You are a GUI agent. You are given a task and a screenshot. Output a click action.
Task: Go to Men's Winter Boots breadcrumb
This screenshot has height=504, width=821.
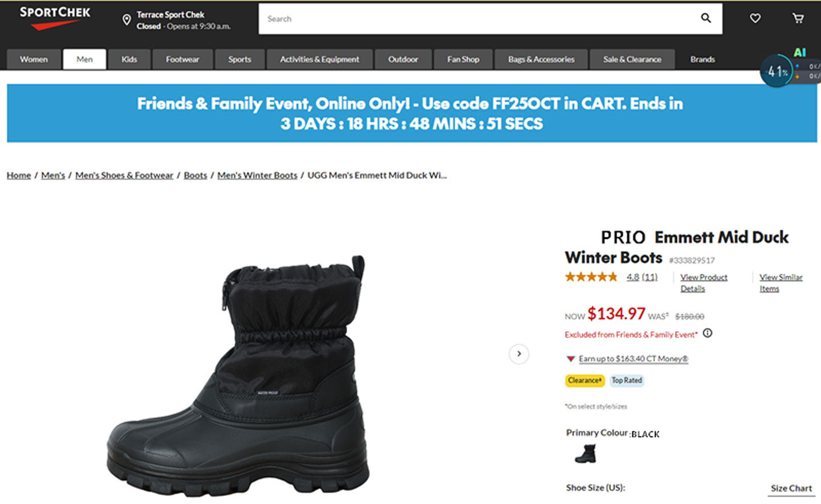(x=257, y=176)
